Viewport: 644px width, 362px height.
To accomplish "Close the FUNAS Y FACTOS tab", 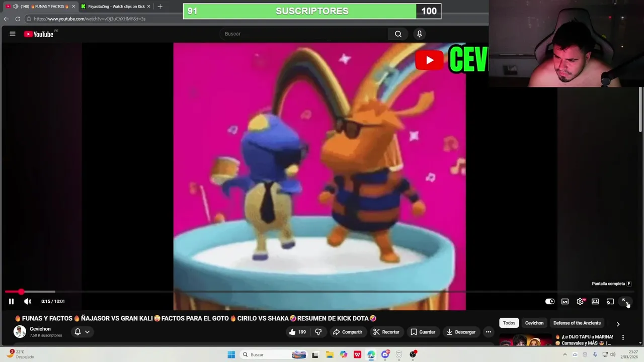I will point(73,6).
